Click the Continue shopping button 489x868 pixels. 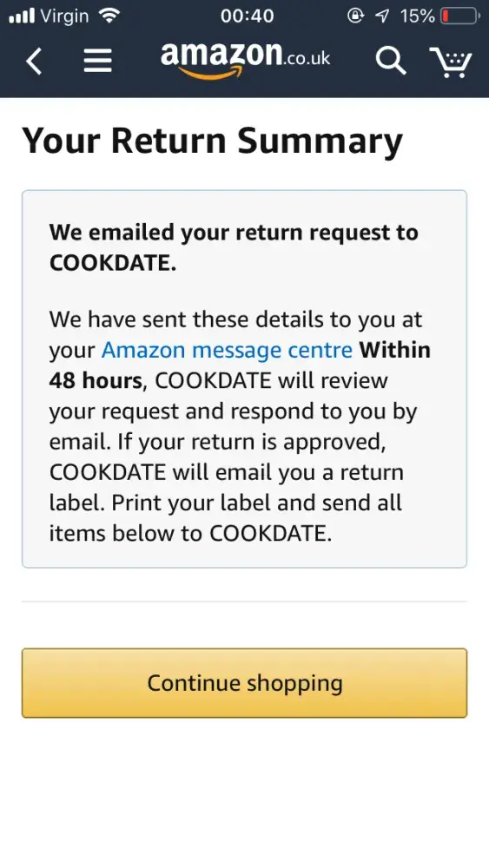point(244,683)
